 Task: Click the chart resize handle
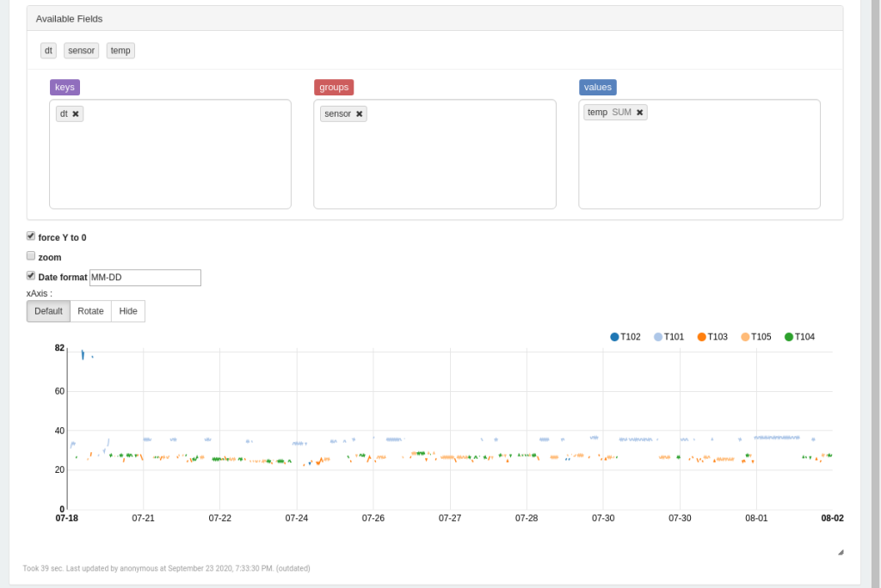coord(841,552)
